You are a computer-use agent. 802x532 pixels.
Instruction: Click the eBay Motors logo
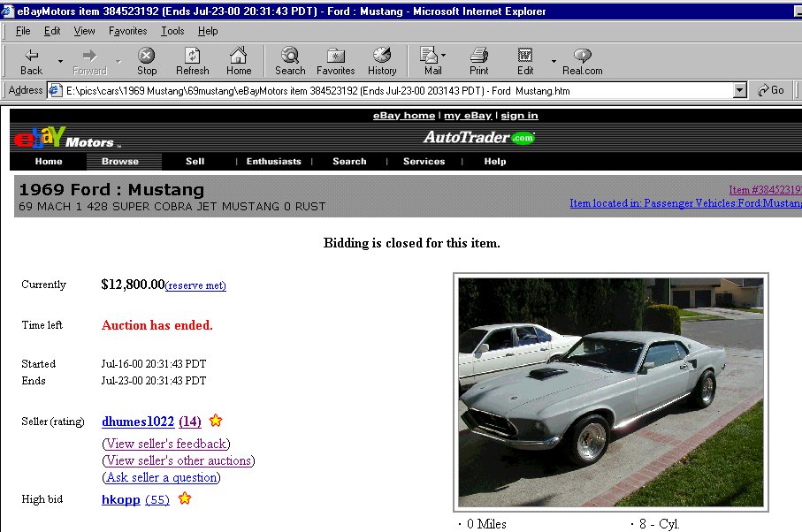point(67,138)
